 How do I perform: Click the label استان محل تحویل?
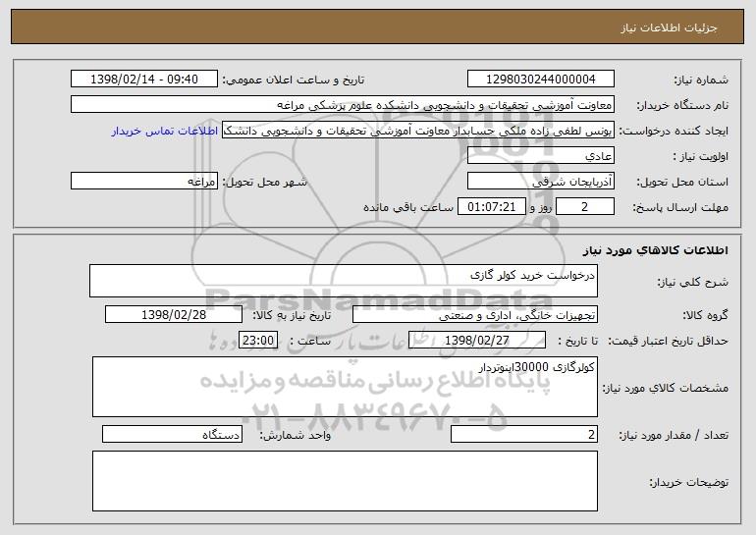682,183
